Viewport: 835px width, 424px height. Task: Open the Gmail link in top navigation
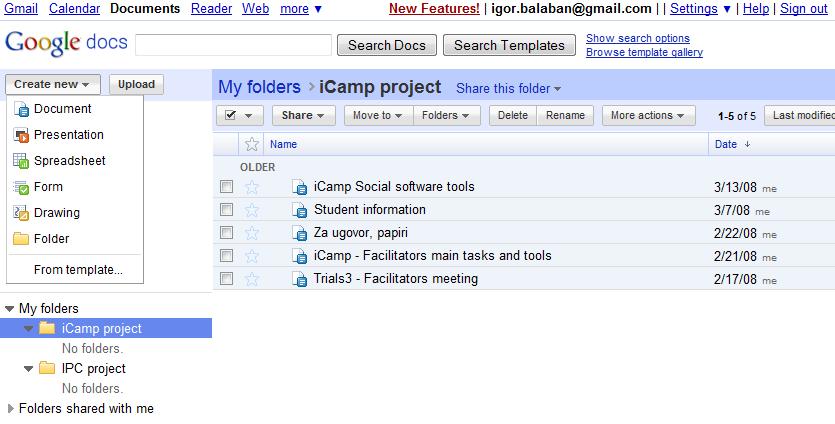point(21,9)
